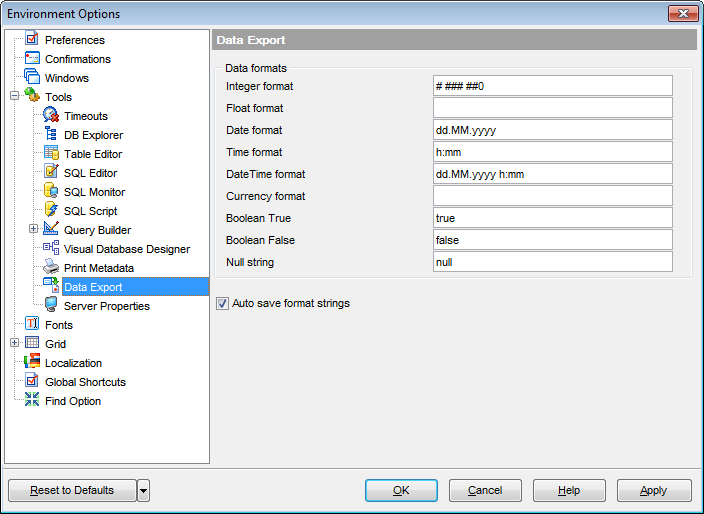
Task: Click the SQL Editor icon in tree
Action: click(x=51, y=173)
